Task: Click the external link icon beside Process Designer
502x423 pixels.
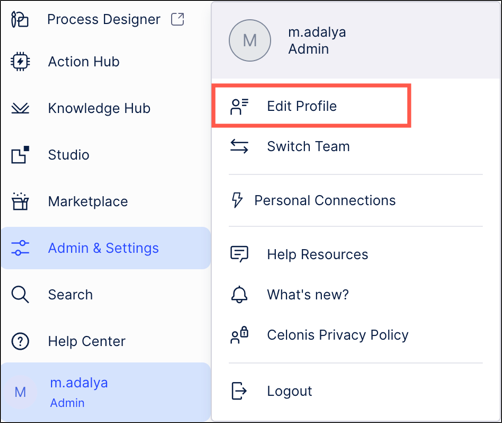Action: (177, 19)
